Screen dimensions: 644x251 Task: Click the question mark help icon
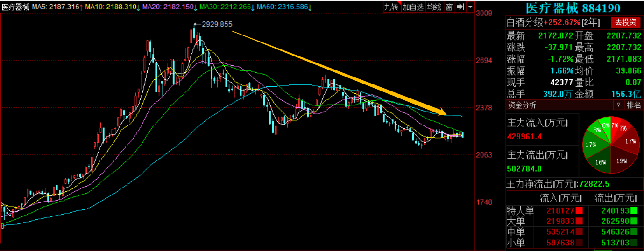coord(618,105)
